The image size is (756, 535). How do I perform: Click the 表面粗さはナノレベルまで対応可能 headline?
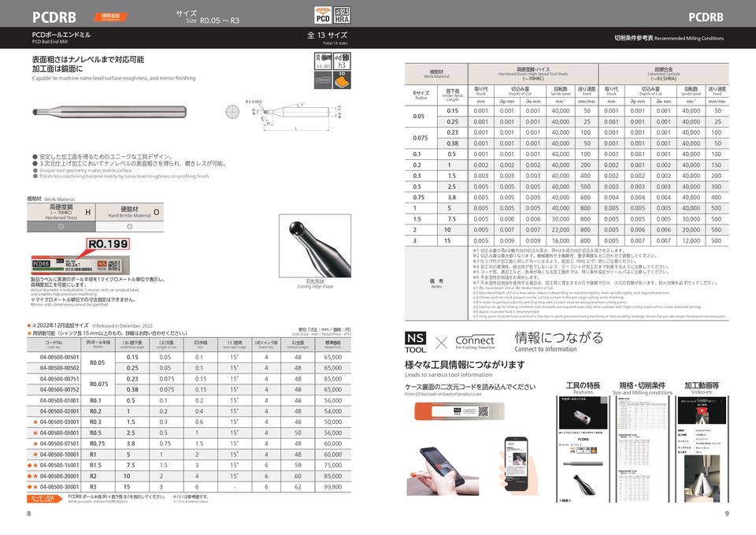(x=88, y=60)
